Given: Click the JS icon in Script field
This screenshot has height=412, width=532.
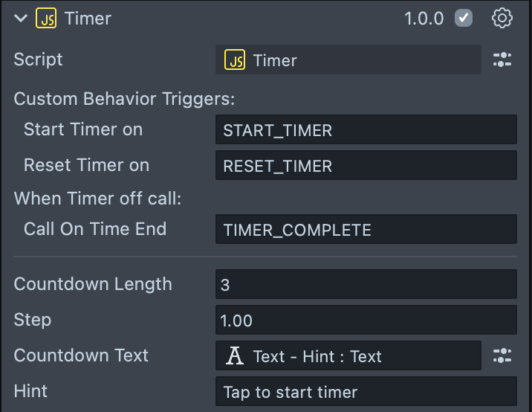Looking at the screenshot, I should tap(236, 60).
